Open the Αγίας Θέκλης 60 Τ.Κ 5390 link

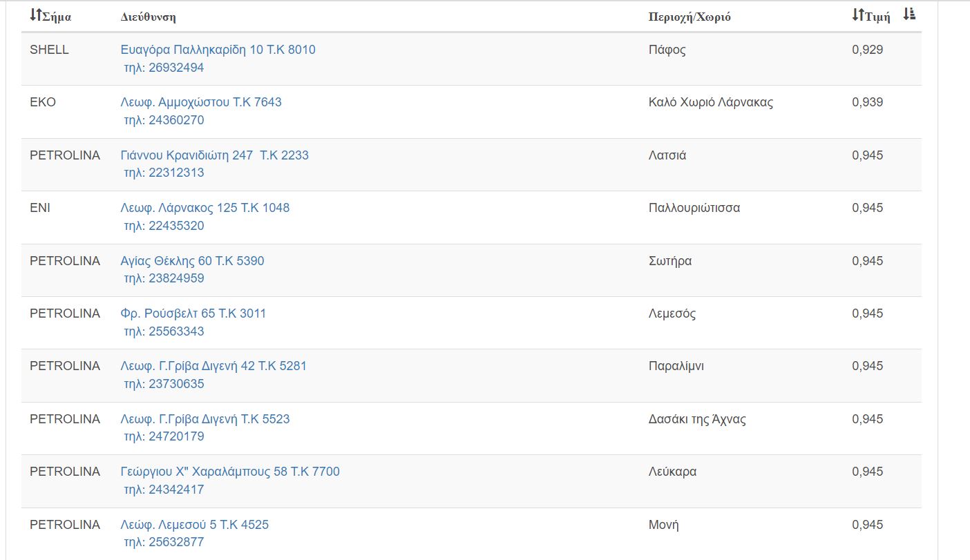coord(192,261)
